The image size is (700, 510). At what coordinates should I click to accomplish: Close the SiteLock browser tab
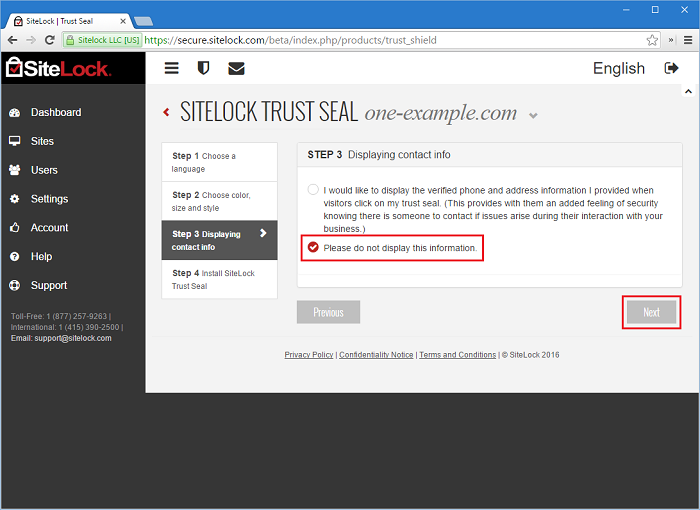pyautogui.click(x=123, y=21)
